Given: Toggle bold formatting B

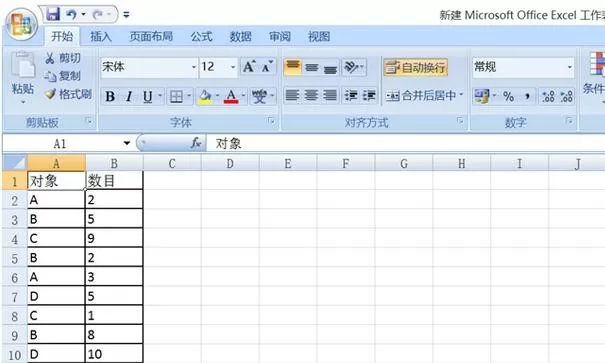Looking at the screenshot, I should pyautogui.click(x=110, y=96).
